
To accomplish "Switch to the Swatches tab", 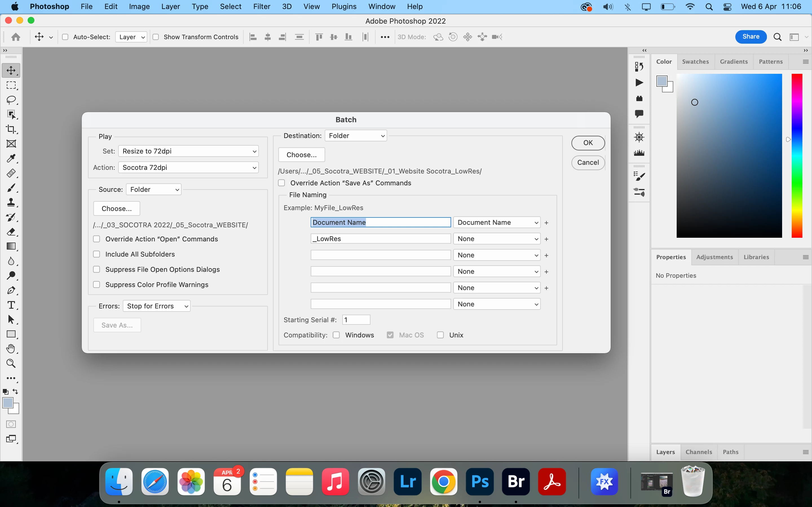I will [695, 61].
